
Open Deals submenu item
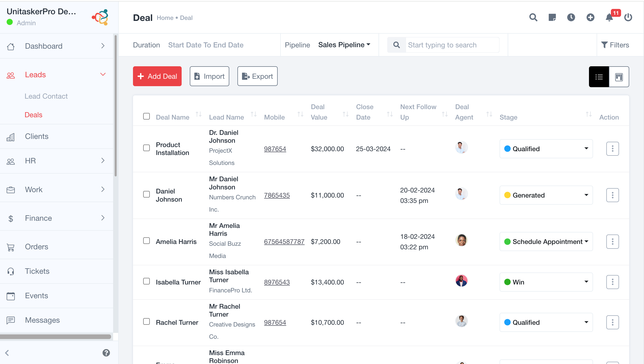click(33, 115)
